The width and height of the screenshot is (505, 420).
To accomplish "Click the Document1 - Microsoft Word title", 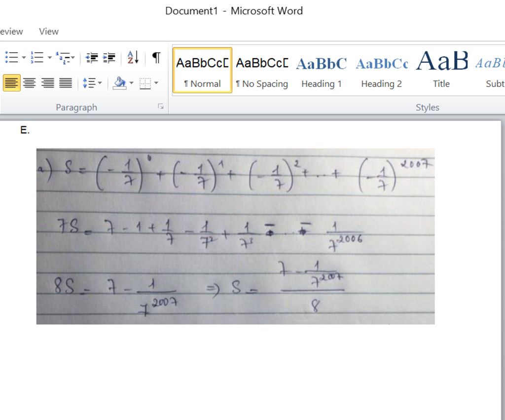I will [x=234, y=11].
